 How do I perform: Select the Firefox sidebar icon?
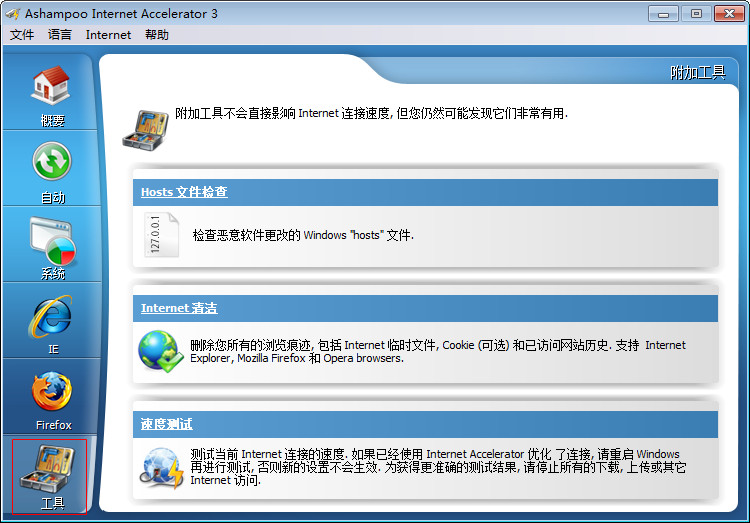click(52, 391)
